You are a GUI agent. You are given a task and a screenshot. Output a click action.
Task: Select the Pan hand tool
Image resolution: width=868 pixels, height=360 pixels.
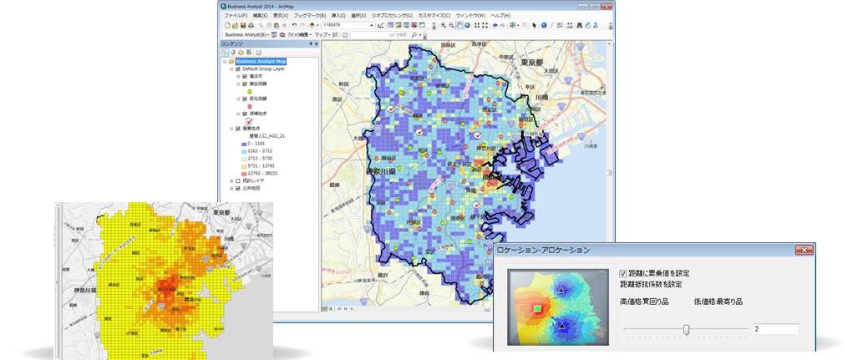(x=460, y=26)
